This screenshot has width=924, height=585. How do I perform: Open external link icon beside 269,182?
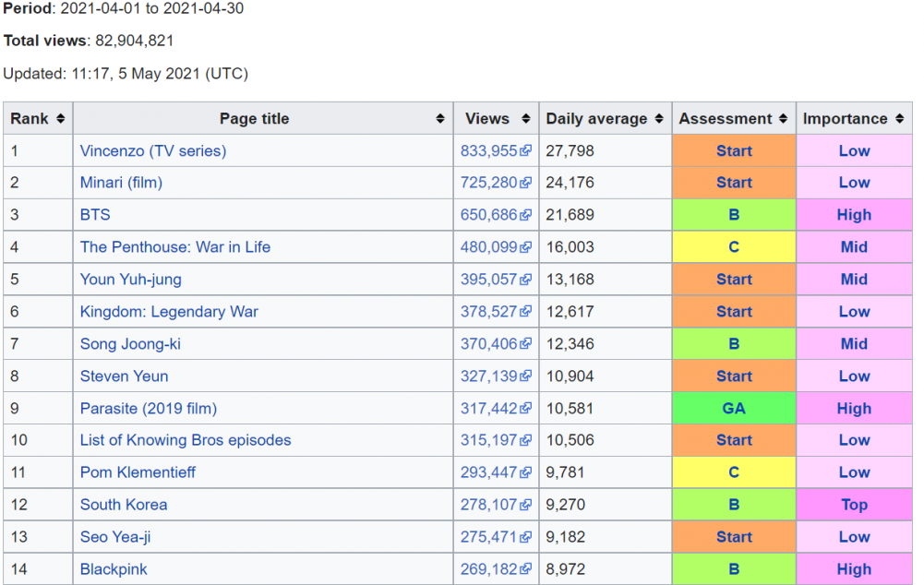[x=525, y=569]
